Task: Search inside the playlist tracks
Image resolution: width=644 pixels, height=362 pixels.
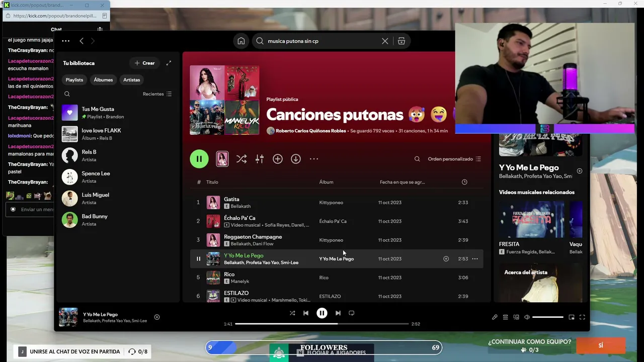Action: point(417,159)
